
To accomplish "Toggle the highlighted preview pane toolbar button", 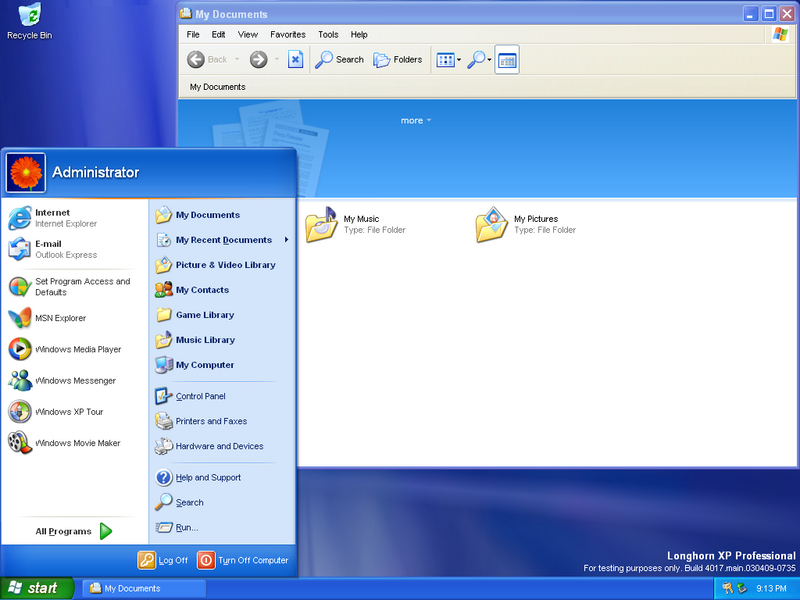I will click(507, 60).
